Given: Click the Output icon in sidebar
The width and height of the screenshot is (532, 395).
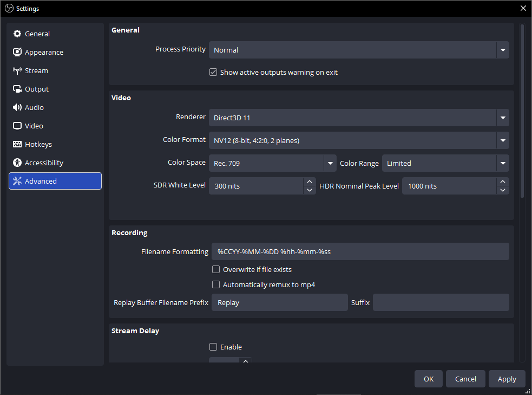Looking at the screenshot, I should [17, 89].
